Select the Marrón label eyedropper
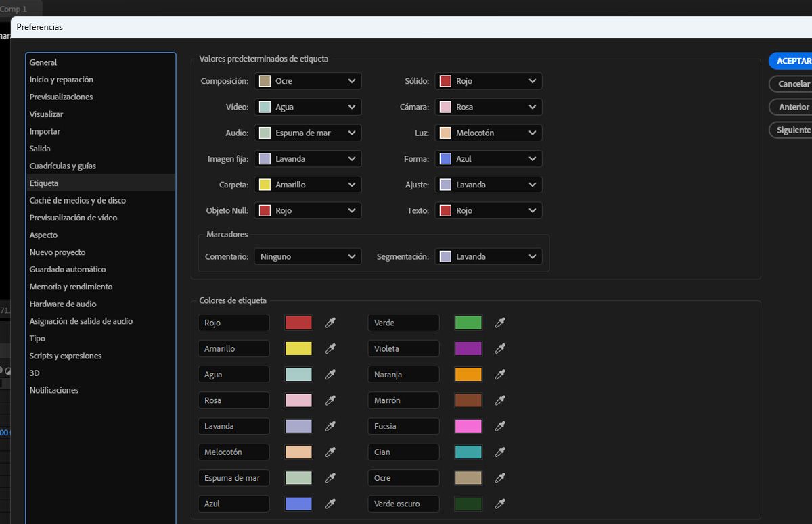The height and width of the screenshot is (524, 812). pyautogui.click(x=500, y=400)
